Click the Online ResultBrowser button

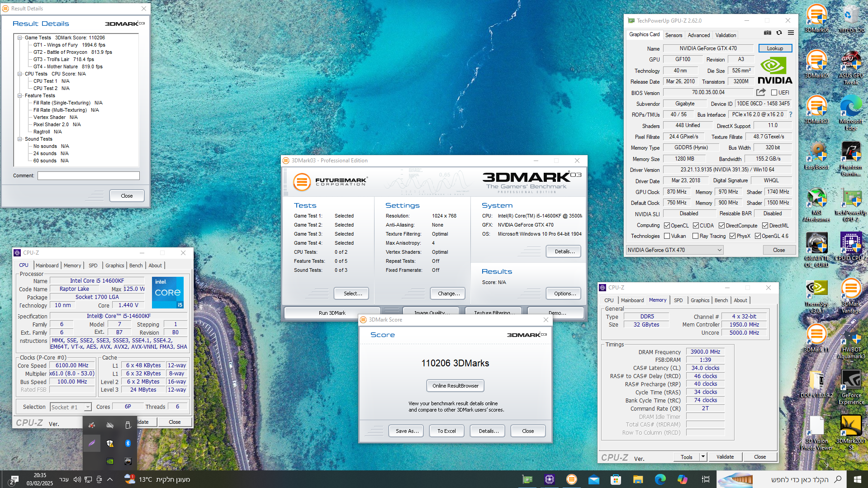pyautogui.click(x=455, y=386)
